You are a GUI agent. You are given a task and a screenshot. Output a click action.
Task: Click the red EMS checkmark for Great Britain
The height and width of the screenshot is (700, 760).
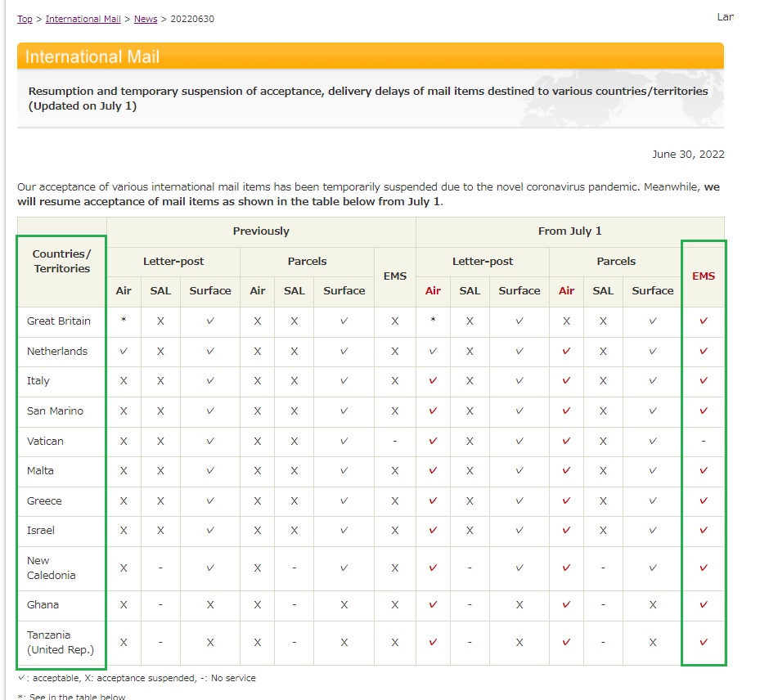[x=703, y=321]
